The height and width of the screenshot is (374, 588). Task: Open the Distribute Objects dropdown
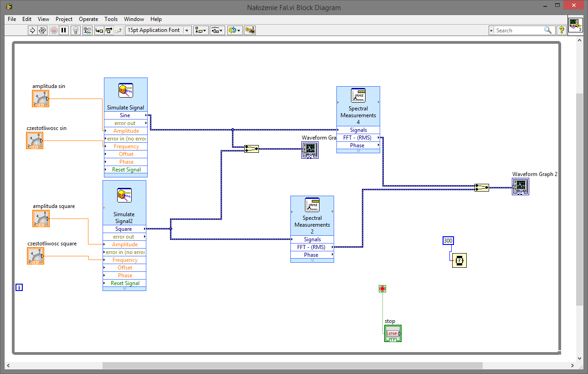pyautogui.click(x=217, y=31)
